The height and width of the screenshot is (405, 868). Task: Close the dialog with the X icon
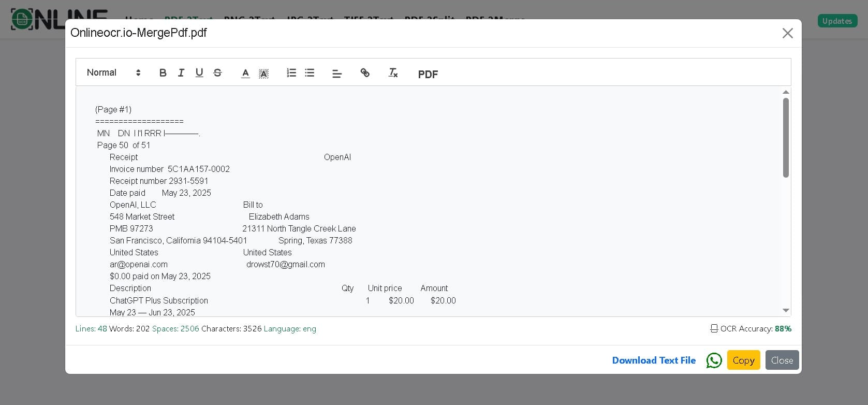(788, 33)
